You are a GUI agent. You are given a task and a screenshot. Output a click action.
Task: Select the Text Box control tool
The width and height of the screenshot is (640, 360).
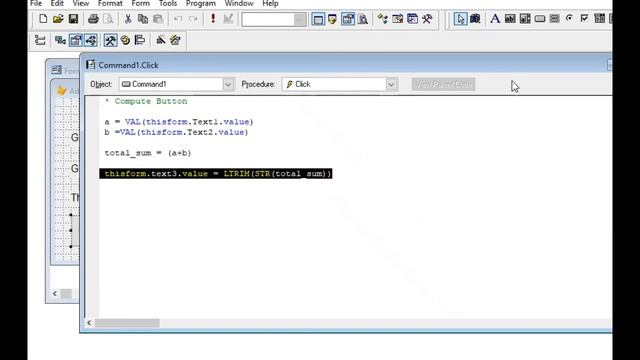click(510, 19)
